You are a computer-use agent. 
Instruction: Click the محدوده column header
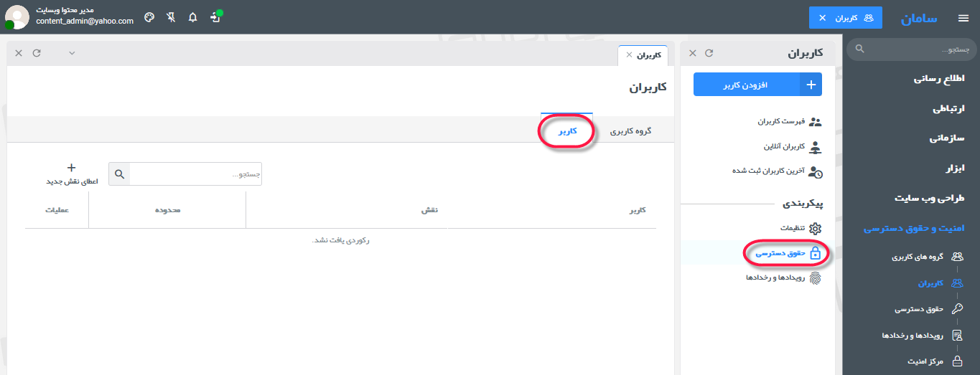point(167,210)
